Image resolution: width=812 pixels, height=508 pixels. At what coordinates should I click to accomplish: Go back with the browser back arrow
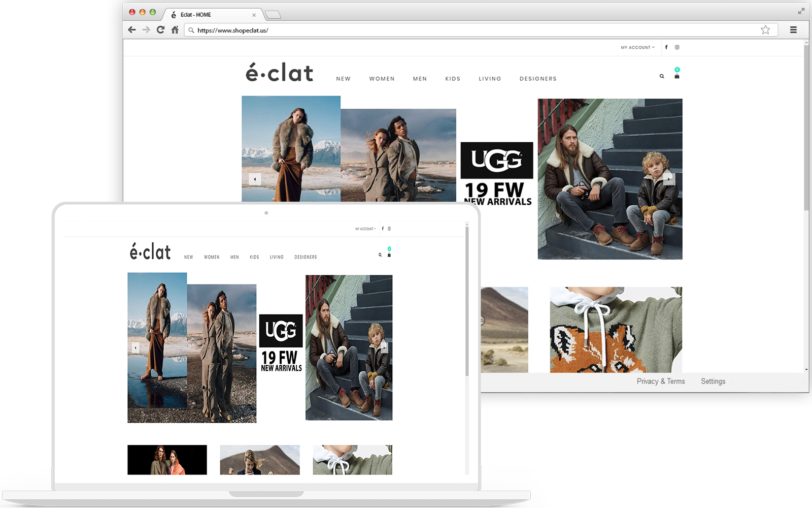pyautogui.click(x=132, y=30)
